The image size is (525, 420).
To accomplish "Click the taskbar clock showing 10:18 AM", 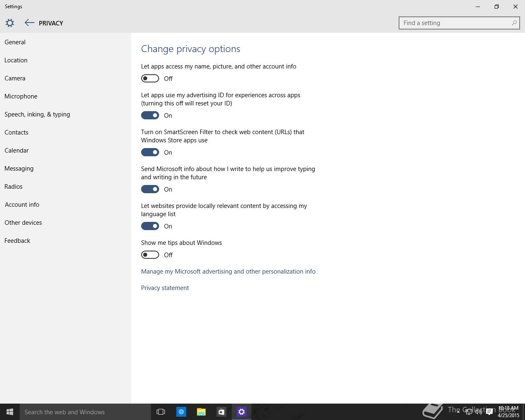I will pyautogui.click(x=508, y=412).
